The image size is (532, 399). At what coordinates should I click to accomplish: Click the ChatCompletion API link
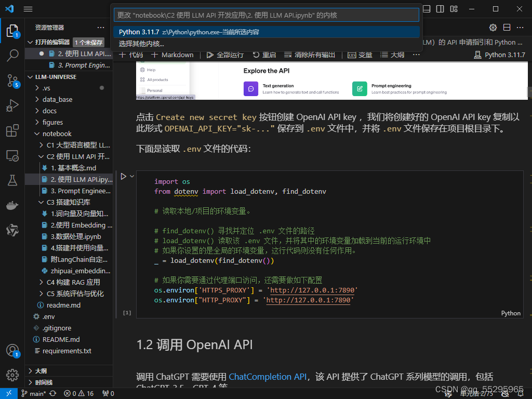[x=267, y=377]
